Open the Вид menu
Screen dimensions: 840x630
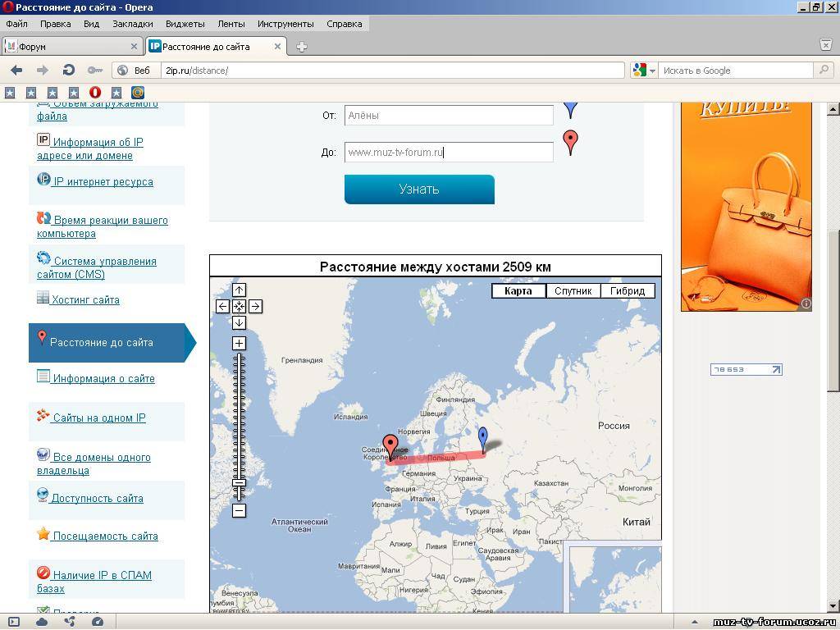(x=92, y=24)
